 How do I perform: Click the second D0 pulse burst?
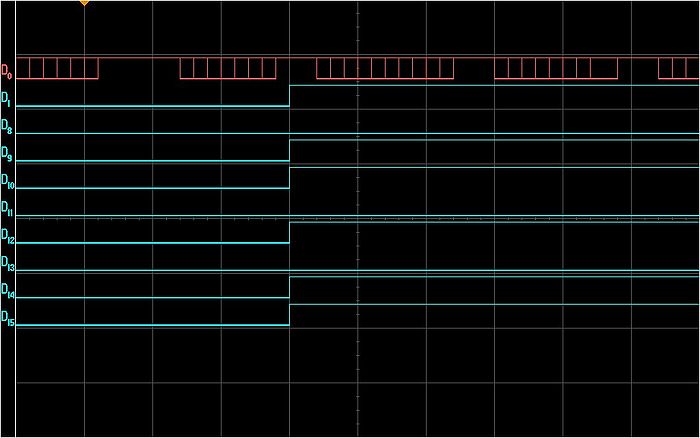227,68
